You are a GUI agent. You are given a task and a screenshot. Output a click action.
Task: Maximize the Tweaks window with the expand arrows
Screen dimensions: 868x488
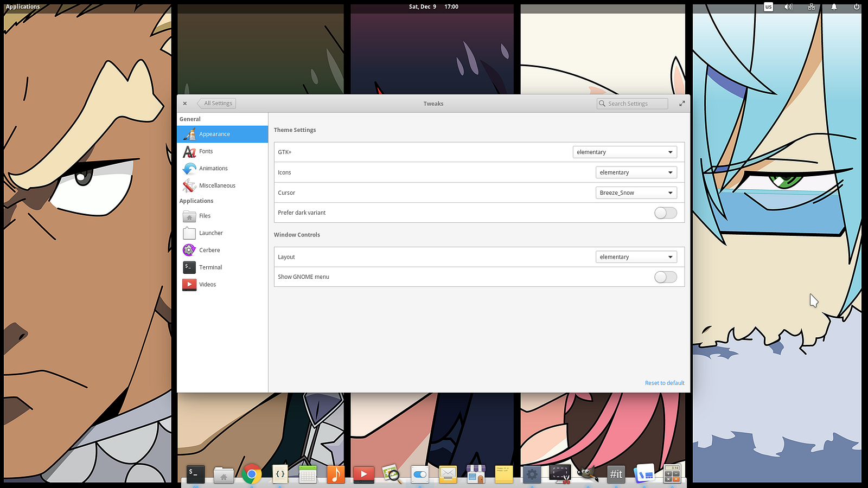click(682, 104)
